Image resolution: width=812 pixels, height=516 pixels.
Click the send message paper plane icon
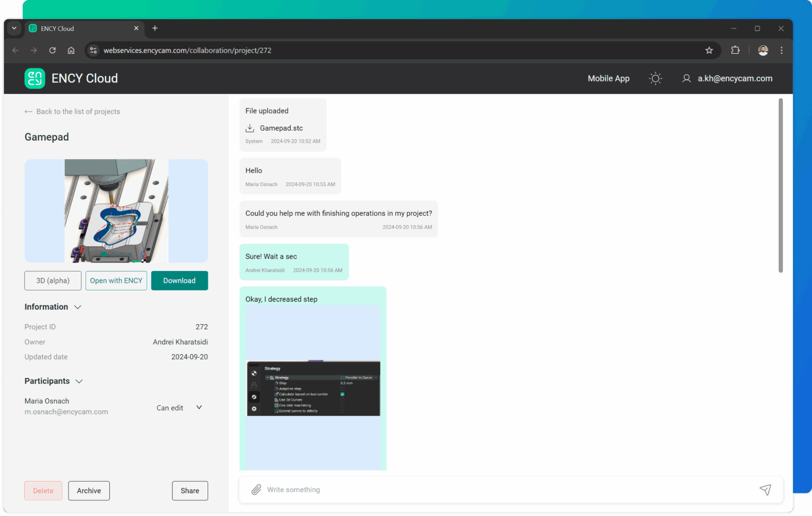tap(765, 490)
